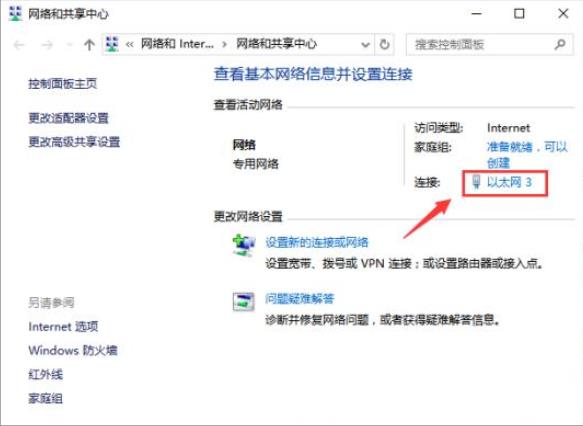Click the address bar network icon

click(x=112, y=44)
